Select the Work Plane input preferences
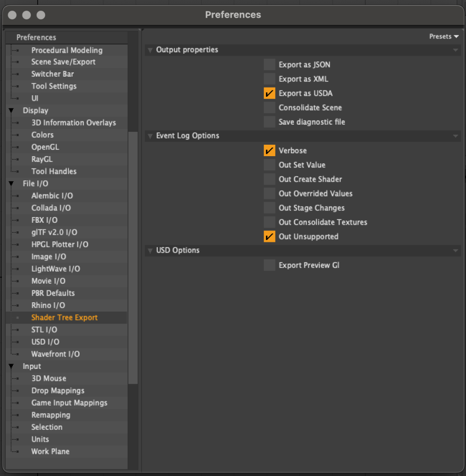 (x=50, y=451)
